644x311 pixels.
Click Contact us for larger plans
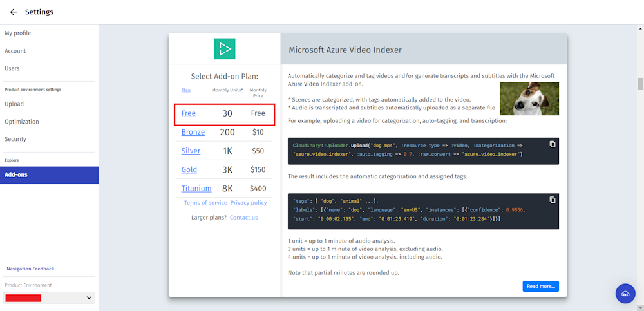244,218
